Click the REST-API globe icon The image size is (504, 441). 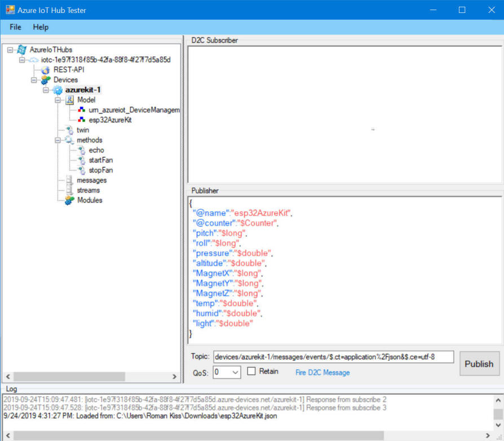click(x=45, y=70)
